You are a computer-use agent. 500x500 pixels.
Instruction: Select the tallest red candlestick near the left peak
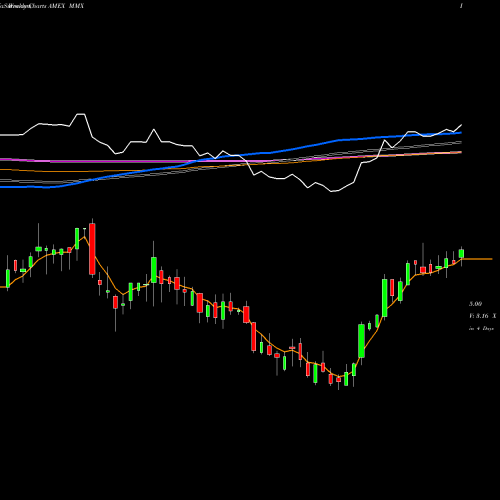(92, 249)
